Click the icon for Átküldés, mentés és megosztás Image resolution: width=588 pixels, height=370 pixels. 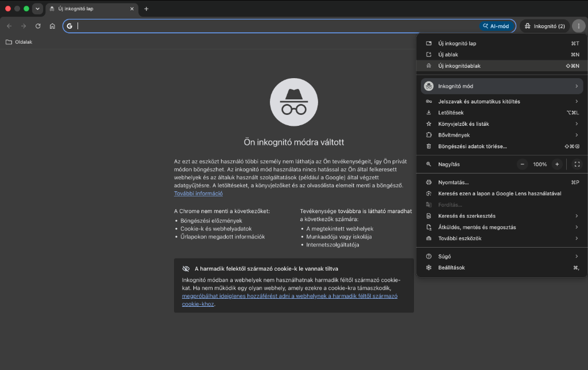tap(428, 228)
